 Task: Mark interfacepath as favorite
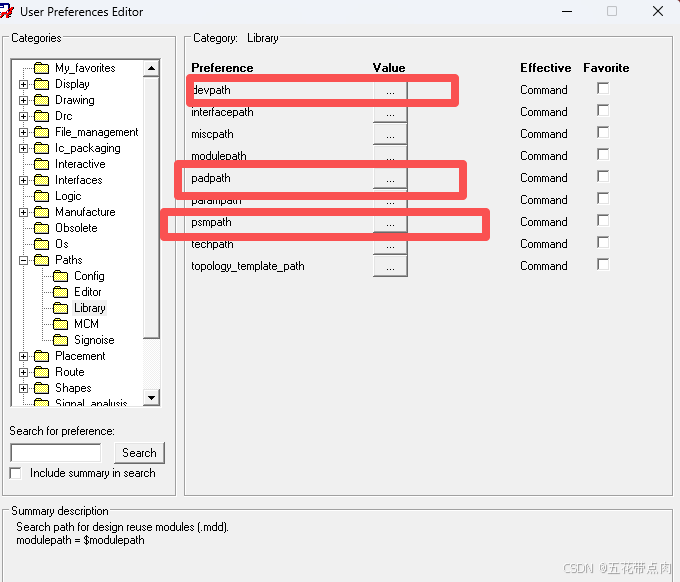coord(603,110)
